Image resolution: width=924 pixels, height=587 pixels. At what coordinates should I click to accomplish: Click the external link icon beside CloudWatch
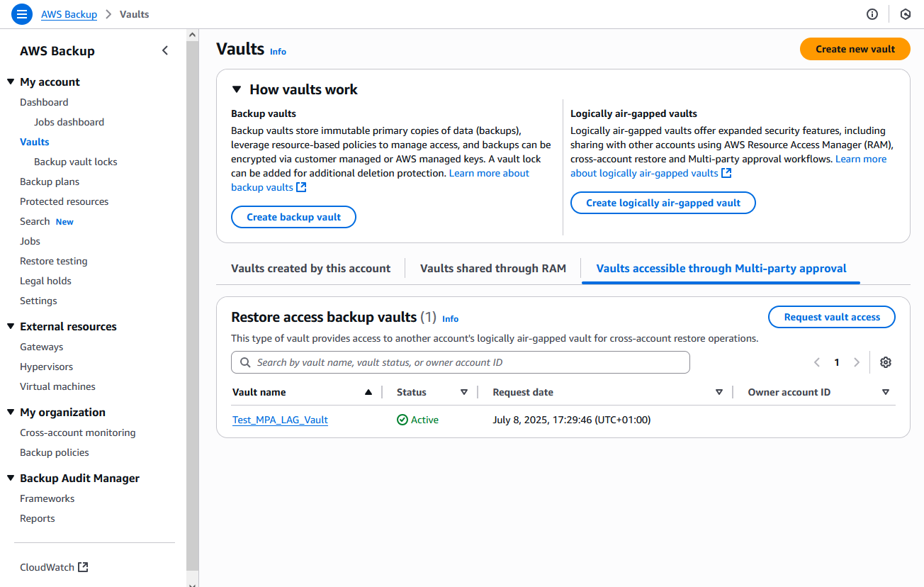(x=84, y=567)
